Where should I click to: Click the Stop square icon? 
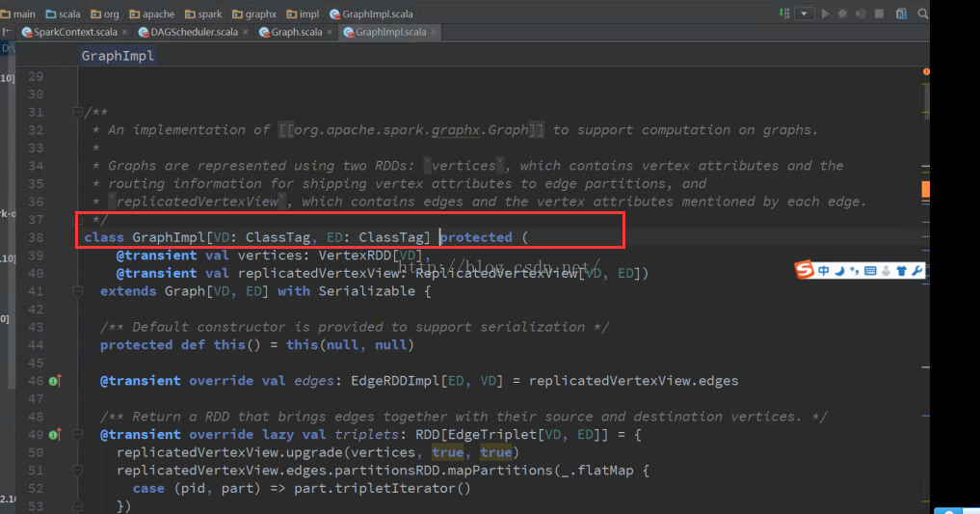[x=879, y=14]
